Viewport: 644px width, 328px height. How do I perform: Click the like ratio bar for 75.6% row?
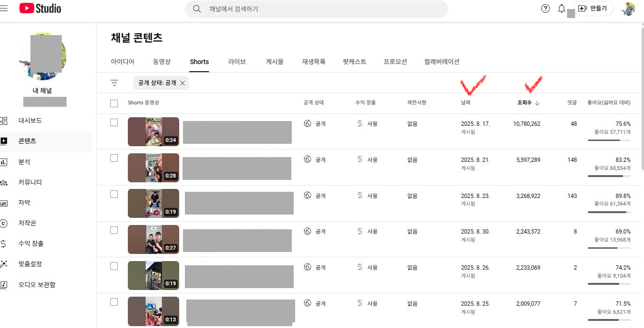pos(609,140)
